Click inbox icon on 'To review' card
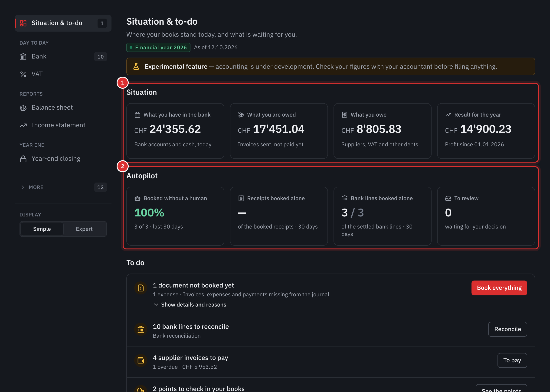This screenshot has width=550, height=392. 448,198
